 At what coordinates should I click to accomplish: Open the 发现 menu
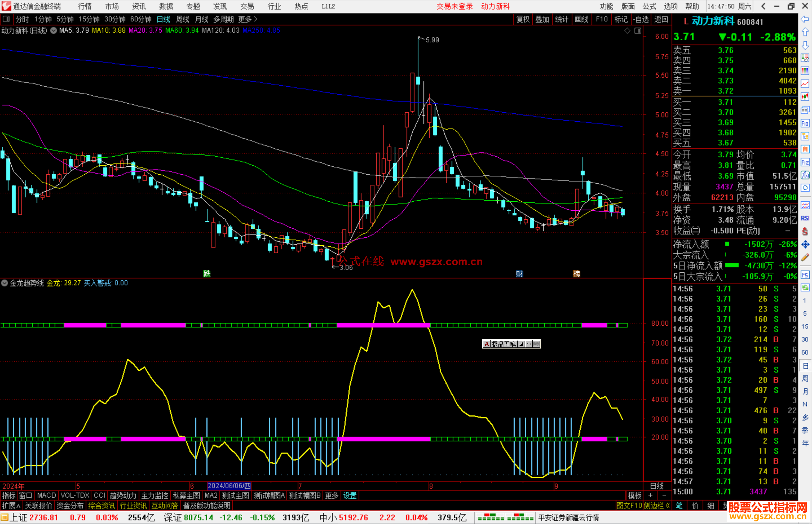point(220,6)
